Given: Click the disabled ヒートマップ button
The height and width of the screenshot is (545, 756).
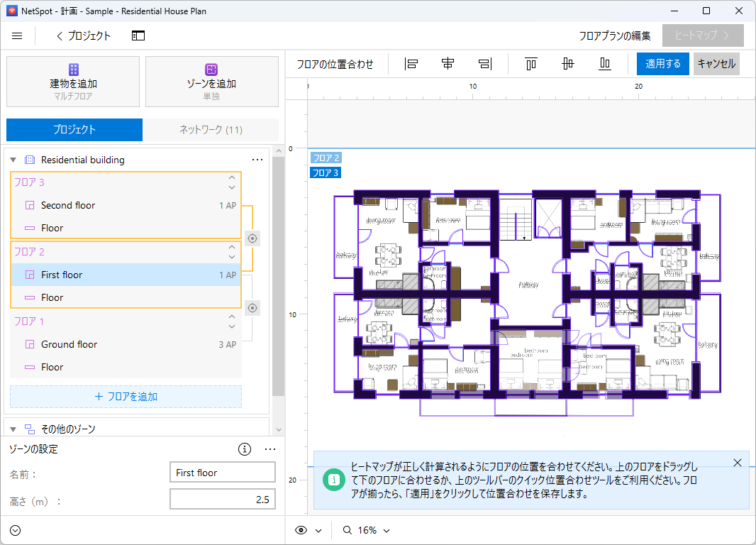Looking at the screenshot, I should tap(703, 35).
